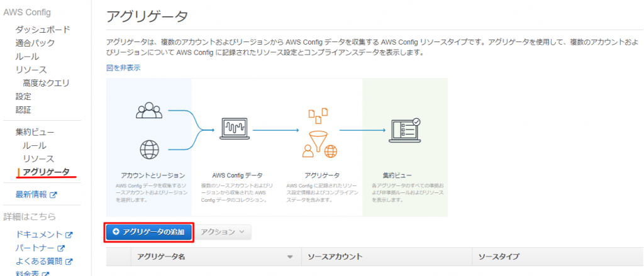Click 集約ビュー label in diagram
The height and width of the screenshot is (276, 644).
click(x=397, y=176)
